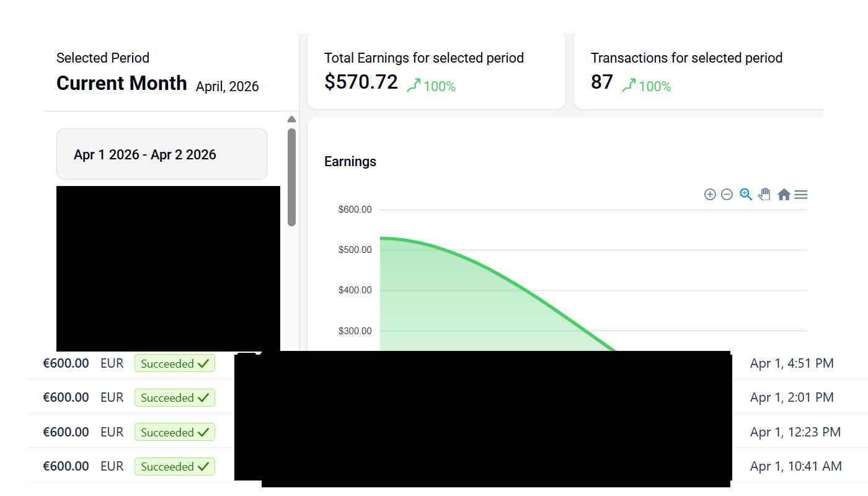Click the Apr 1, 12:23 PM timestamp

(795, 432)
